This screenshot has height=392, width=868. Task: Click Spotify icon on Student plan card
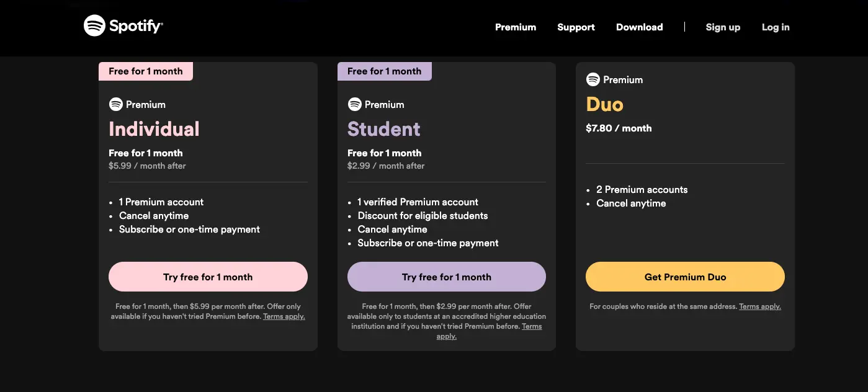355,104
